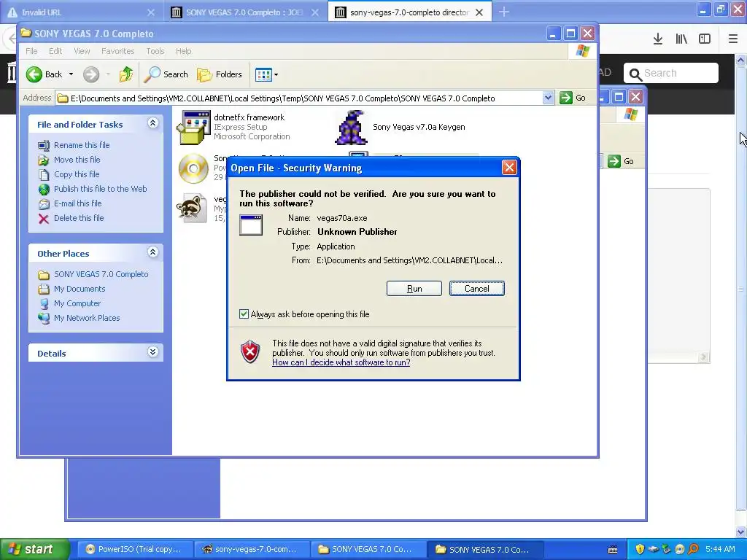747x560 pixels.
Task: Click the security shield tray icon
Action: click(640, 549)
